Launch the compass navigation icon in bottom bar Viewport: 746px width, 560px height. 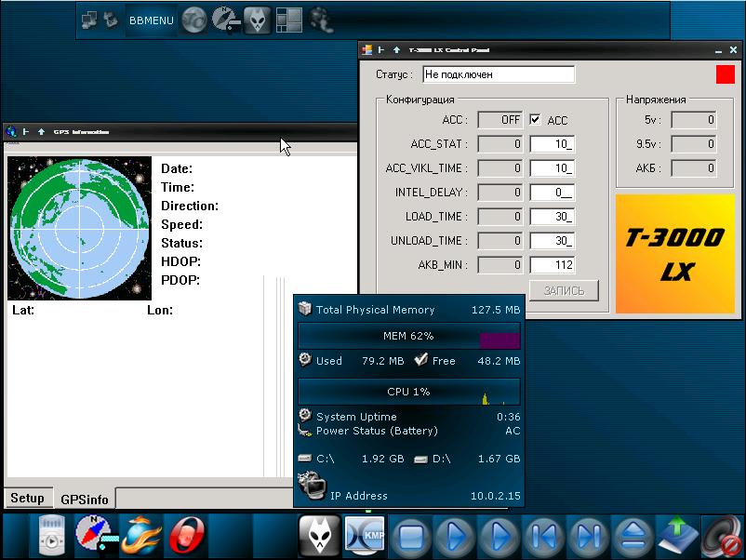click(95, 535)
